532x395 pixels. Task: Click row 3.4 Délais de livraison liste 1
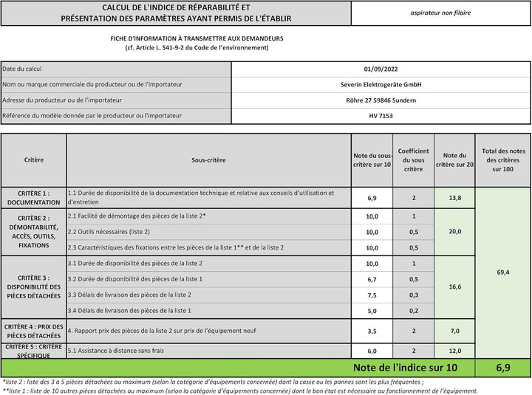(208, 311)
